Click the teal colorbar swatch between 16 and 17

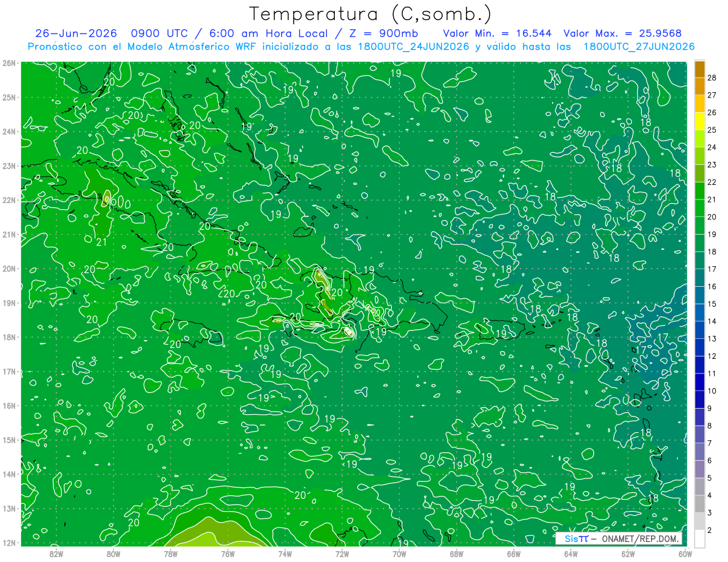[699, 278]
